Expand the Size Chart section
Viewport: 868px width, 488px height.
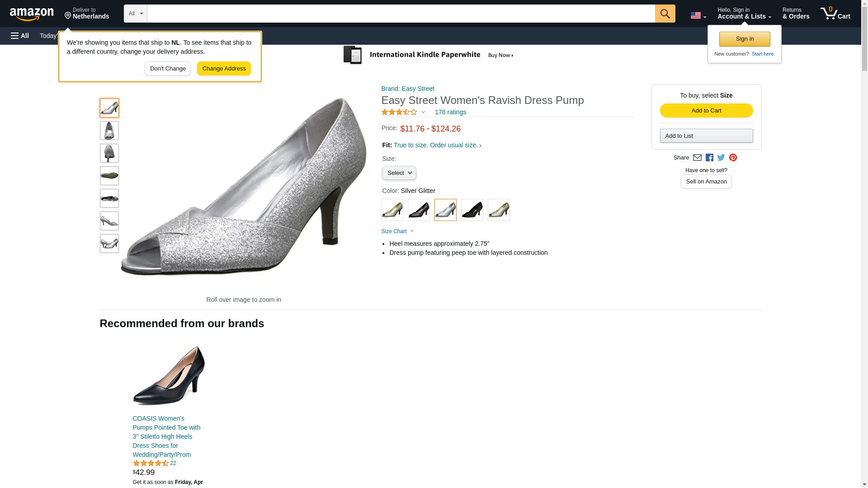pyautogui.click(x=397, y=231)
